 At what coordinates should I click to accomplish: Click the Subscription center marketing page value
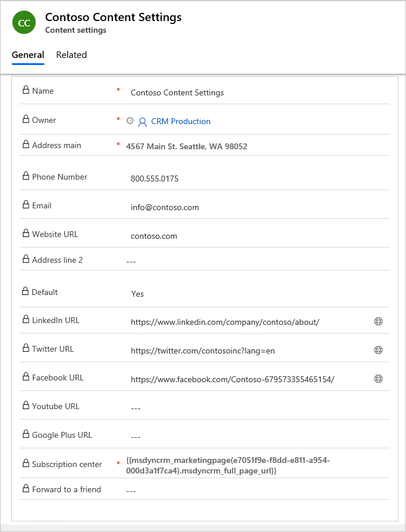228,465
